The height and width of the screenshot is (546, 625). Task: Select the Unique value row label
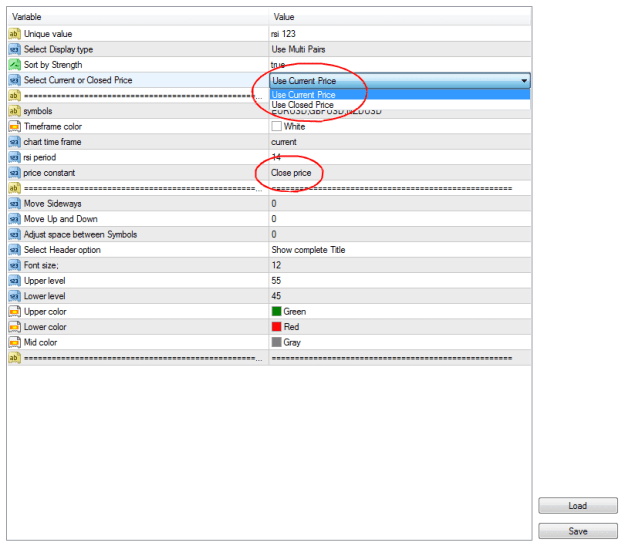tap(48, 34)
